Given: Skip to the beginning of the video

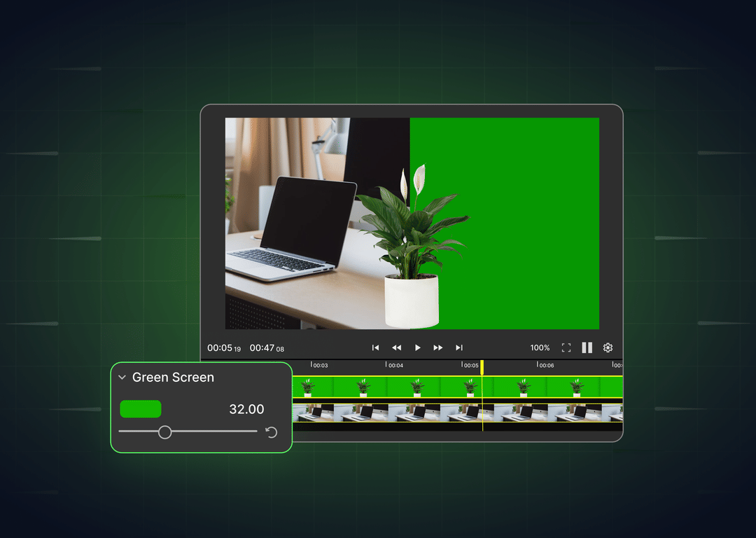Looking at the screenshot, I should (x=375, y=347).
